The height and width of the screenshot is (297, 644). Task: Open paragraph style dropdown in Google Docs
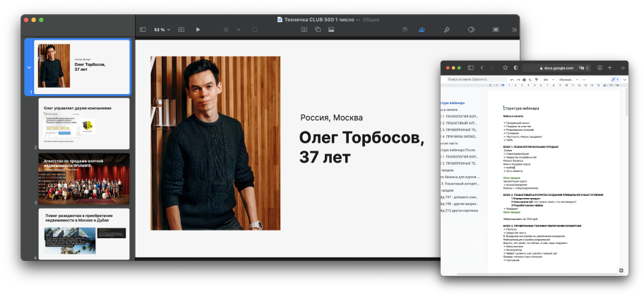(569, 79)
